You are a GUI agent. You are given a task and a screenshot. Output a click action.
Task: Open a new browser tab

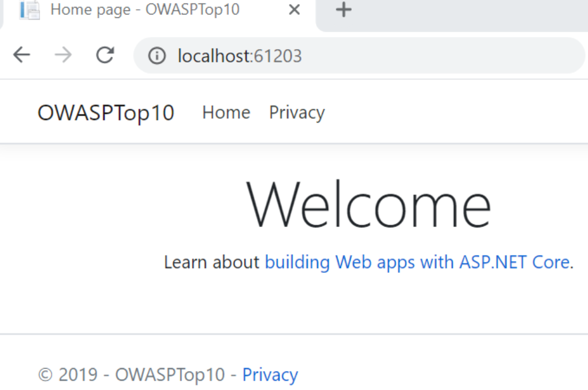[x=344, y=10]
